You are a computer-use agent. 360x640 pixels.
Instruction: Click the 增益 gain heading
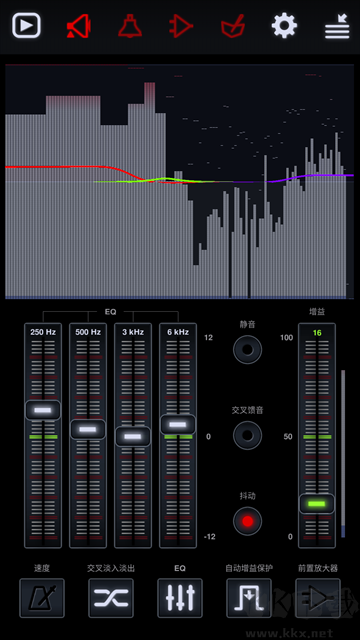pyautogui.click(x=317, y=311)
